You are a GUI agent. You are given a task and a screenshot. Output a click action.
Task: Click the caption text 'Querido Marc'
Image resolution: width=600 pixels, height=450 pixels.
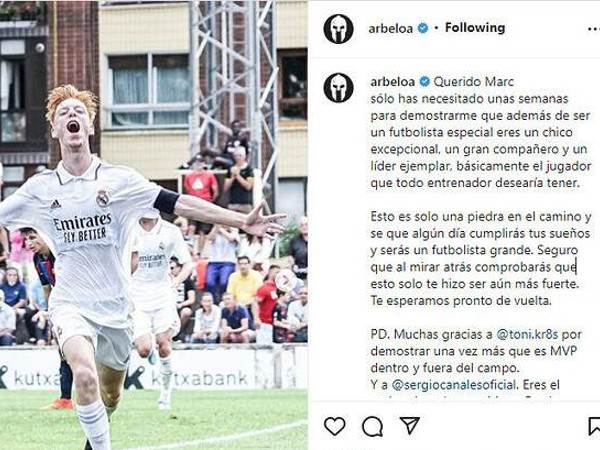click(474, 82)
